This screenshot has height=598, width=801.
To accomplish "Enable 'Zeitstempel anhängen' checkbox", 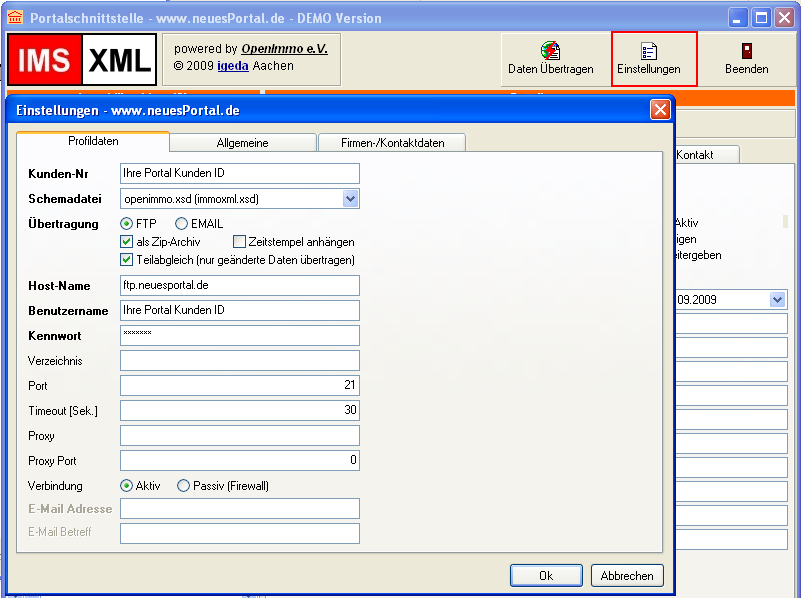I will (240, 242).
